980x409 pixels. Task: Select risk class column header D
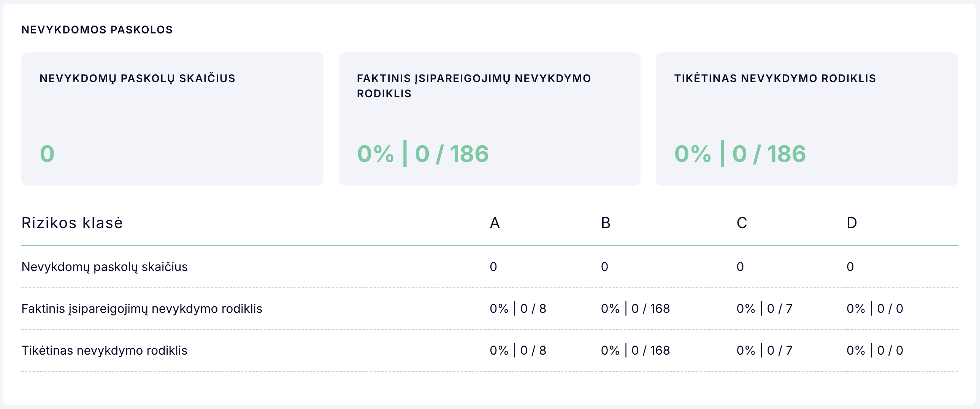click(852, 223)
